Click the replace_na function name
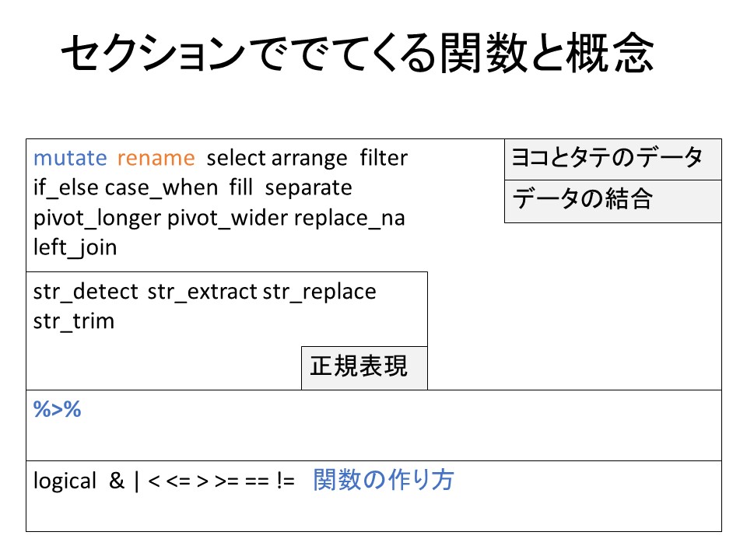The image size is (747, 560). 349,219
